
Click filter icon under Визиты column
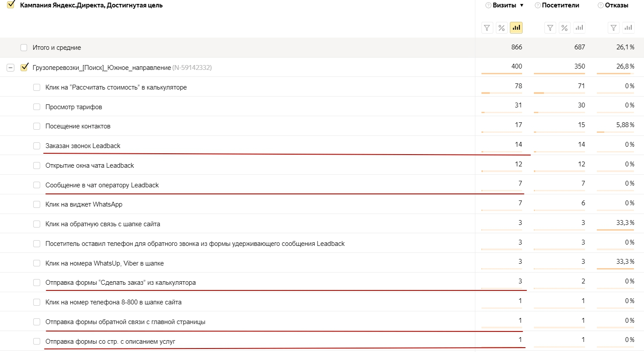487,28
